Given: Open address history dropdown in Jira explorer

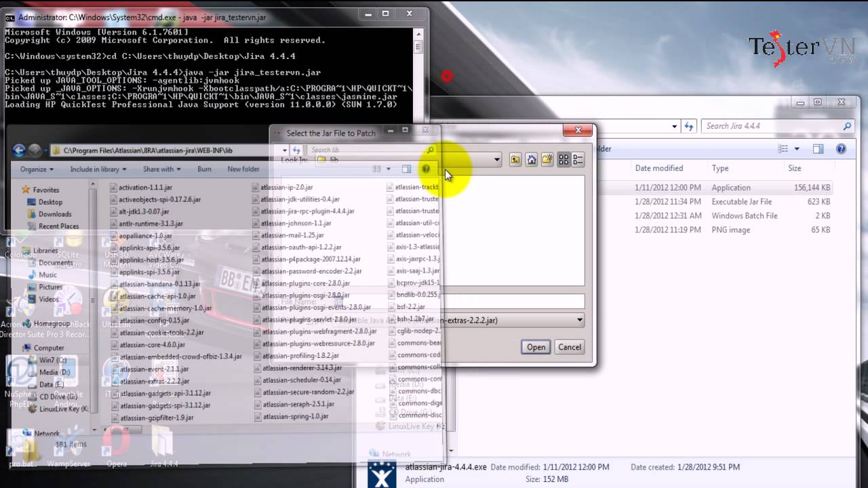Looking at the screenshot, I should [674, 126].
